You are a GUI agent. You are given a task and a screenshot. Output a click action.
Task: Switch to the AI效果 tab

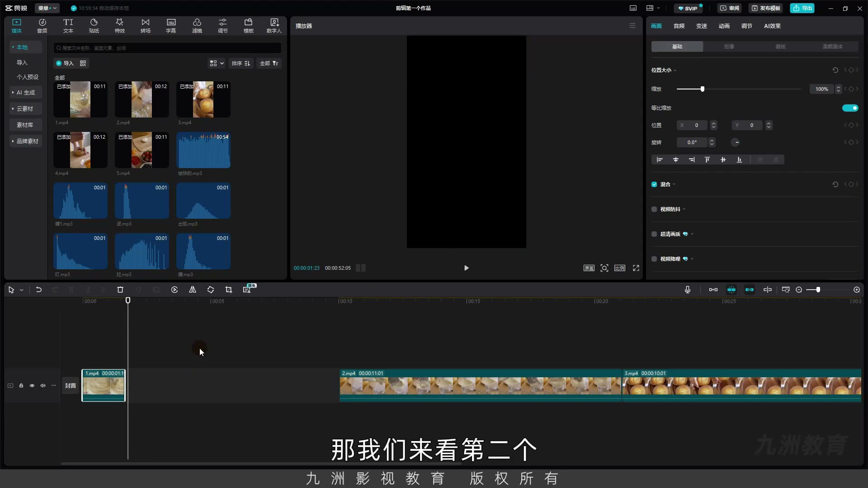[773, 26]
